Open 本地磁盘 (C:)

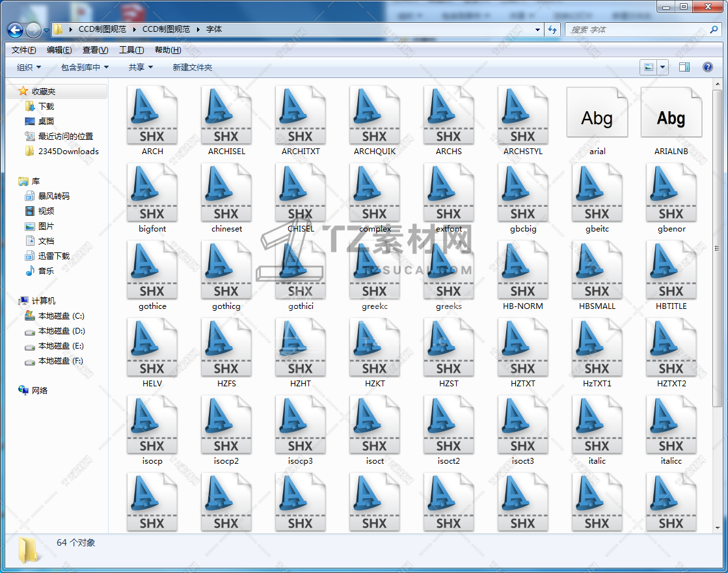click(61, 316)
